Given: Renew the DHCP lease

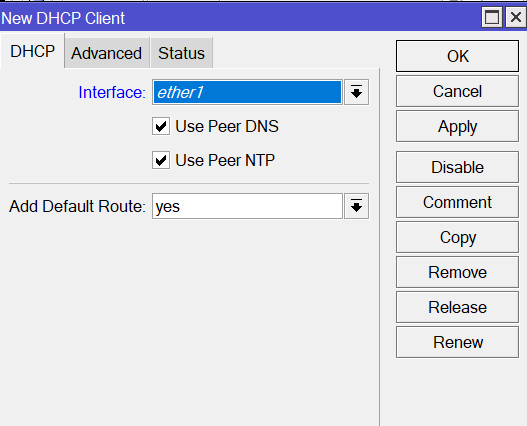Looking at the screenshot, I should pos(457,342).
